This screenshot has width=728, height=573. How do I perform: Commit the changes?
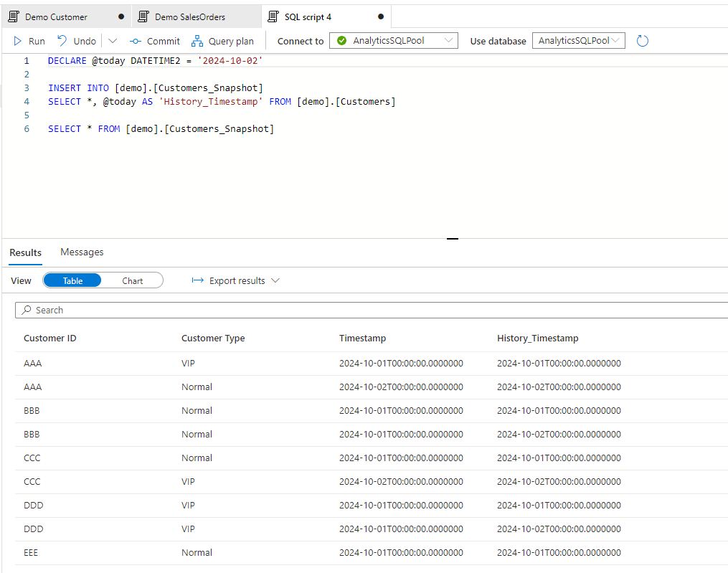(x=155, y=41)
